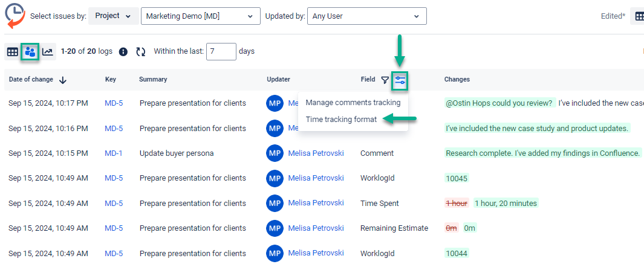Refresh the logs list

tap(141, 52)
